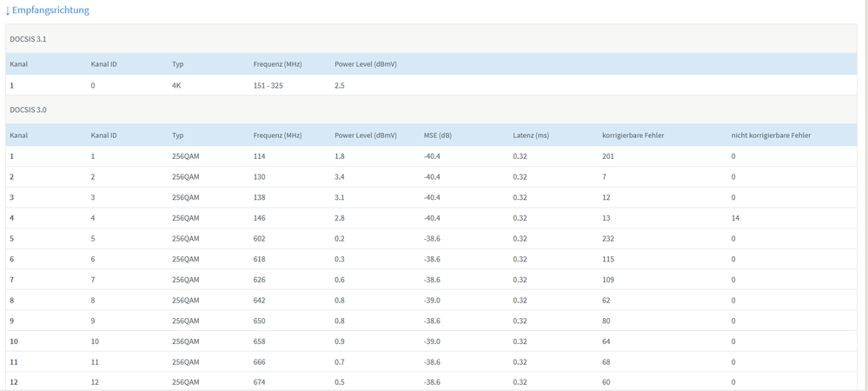Click power level 3.4 cell
The width and height of the screenshot is (868, 391).
(340, 176)
